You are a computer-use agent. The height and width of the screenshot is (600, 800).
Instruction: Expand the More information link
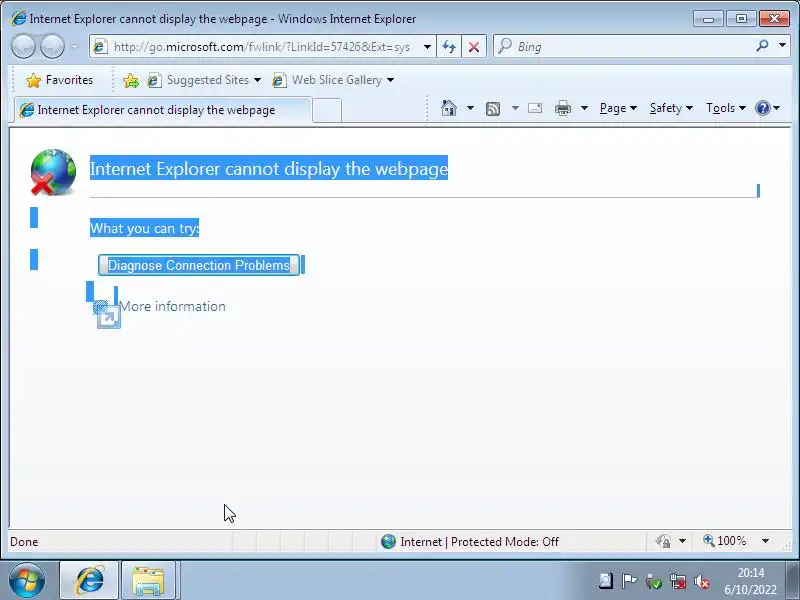point(172,307)
